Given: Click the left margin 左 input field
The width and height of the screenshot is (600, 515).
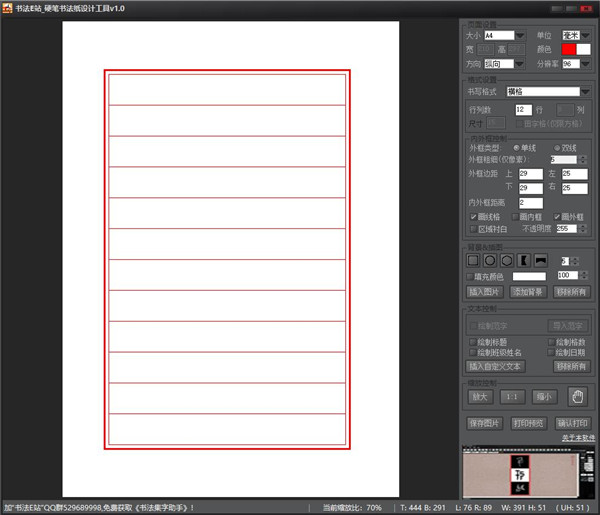Looking at the screenshot, I should (575, 174).
